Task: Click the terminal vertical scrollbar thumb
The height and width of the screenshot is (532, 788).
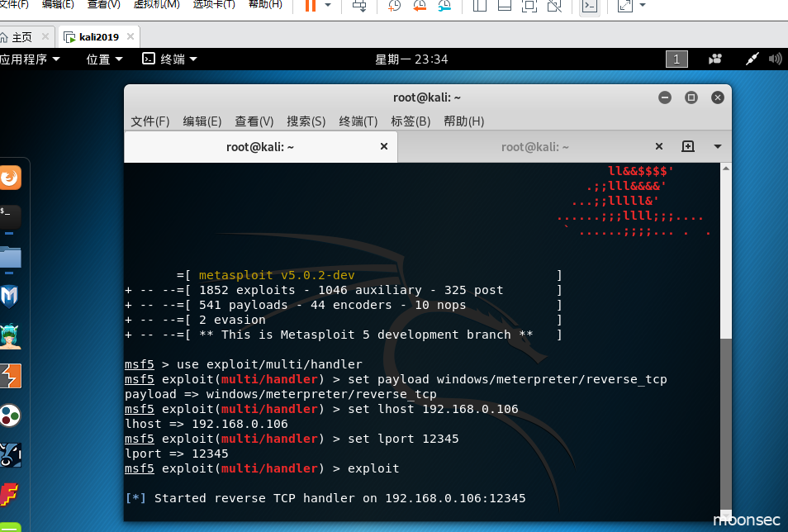Action: coord(726,425)
